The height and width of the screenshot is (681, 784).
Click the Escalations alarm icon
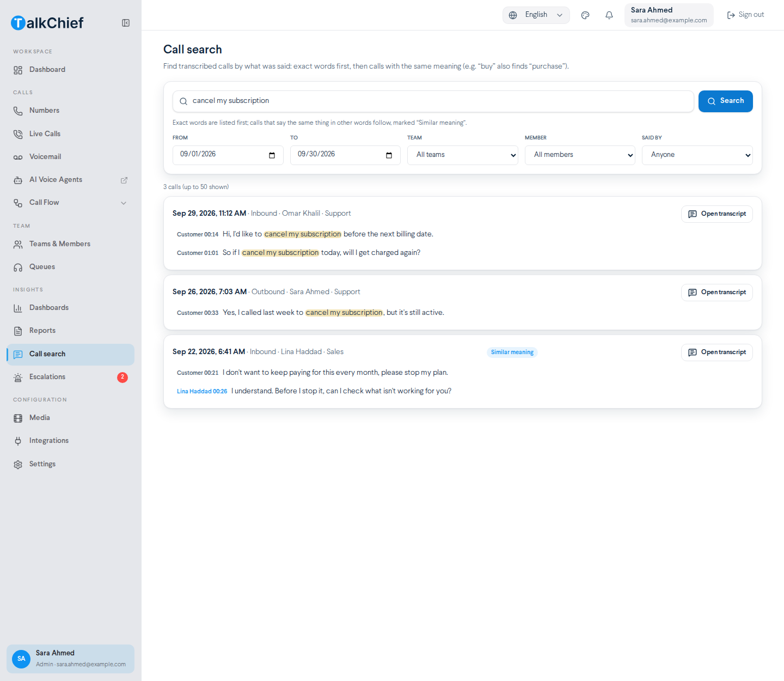18,378
